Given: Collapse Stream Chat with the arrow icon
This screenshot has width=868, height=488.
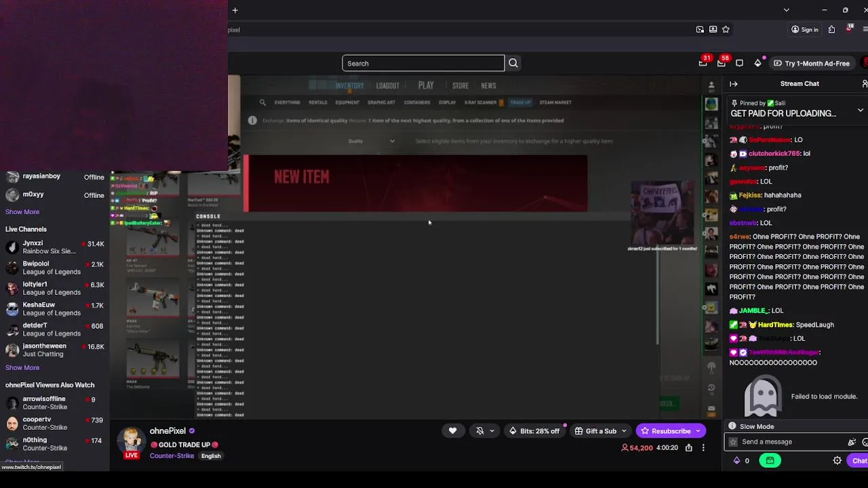Looking at the screenshot, I should pyautogui.click(x=734, y=83).
